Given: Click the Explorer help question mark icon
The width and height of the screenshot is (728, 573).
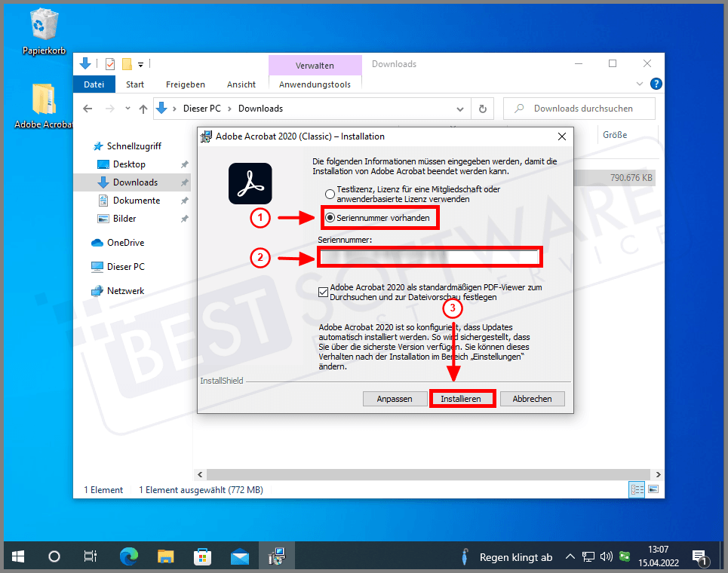Looking at the screenshot, I should click(656, 84).
